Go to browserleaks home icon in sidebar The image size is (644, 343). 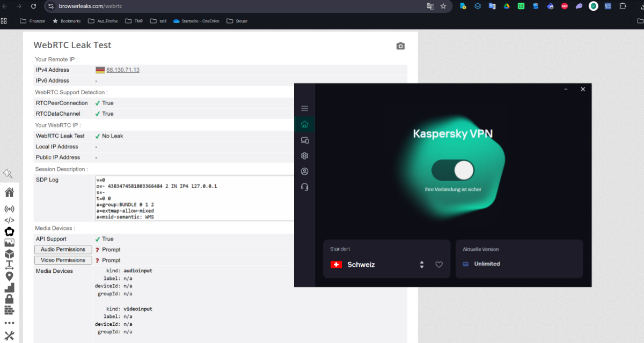click(x=9, y=192)
